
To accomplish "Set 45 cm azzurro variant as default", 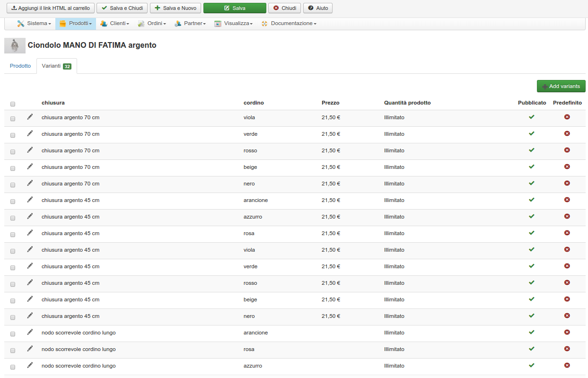I will click(567, 216).
